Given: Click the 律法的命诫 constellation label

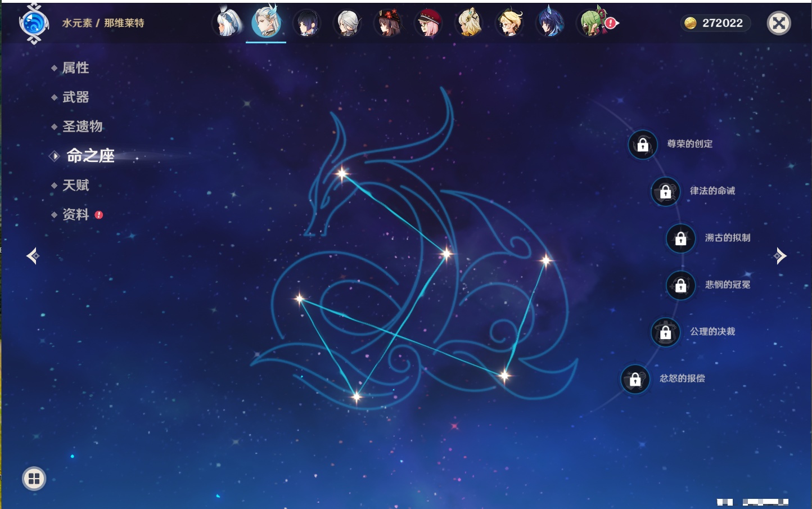Looking at the screenshot, I should pos(712,191).
